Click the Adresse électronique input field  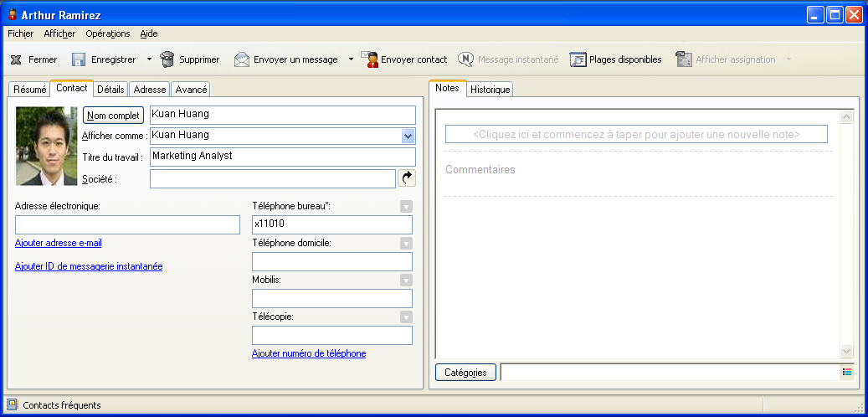point(127,225)
